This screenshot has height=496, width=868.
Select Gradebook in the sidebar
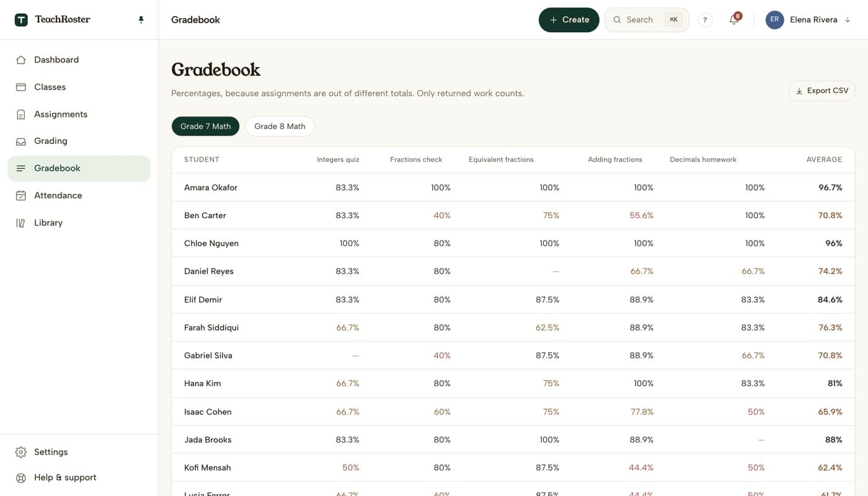click(x=79, y=169)
